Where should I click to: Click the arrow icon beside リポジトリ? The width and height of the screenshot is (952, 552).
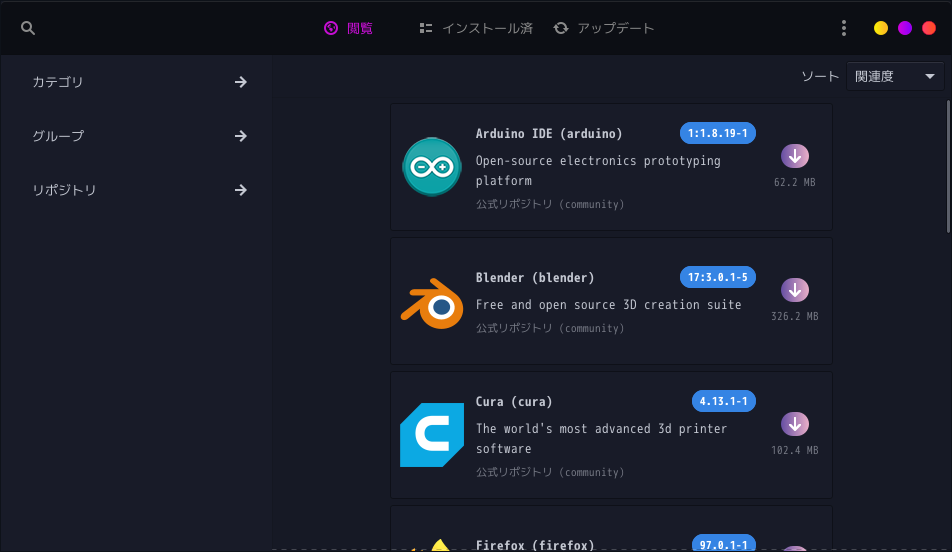click(241, 190)
